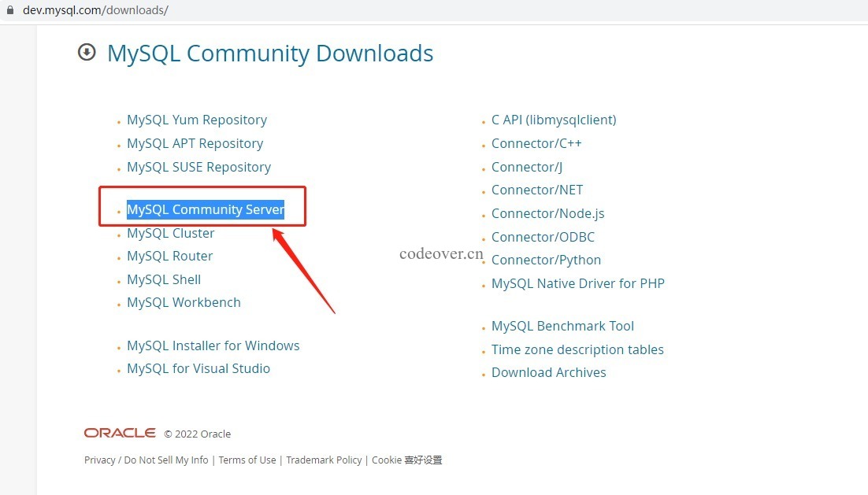Open Cookie preferences footer link
This screenshot has width=868, height=495.
tap(406, 460)
